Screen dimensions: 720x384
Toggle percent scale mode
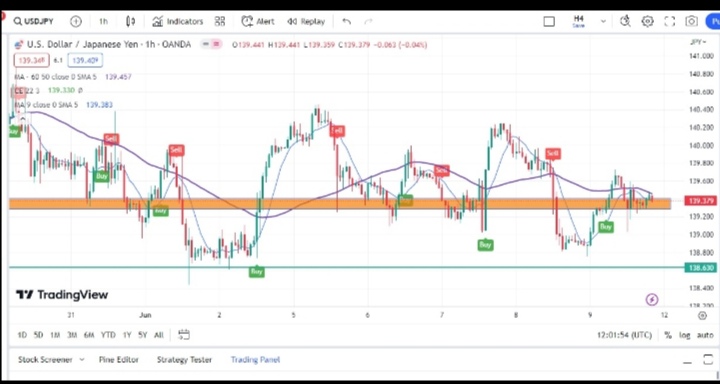click(668, 335)
